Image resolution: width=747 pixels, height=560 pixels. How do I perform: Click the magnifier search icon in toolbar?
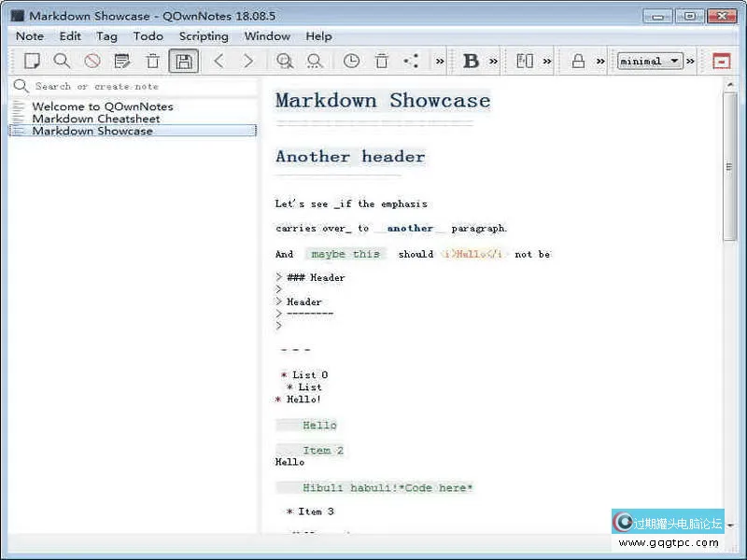[62, 62]
